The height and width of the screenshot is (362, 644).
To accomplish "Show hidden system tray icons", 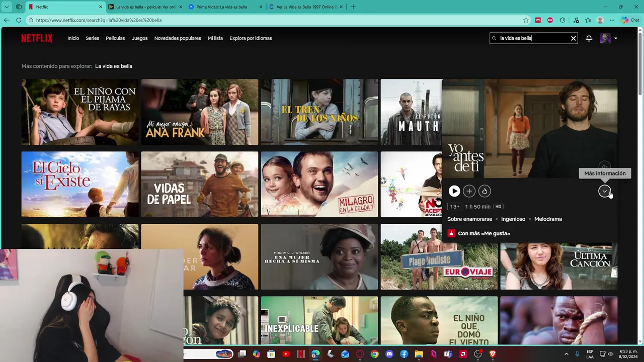I will tap(566, 354).
